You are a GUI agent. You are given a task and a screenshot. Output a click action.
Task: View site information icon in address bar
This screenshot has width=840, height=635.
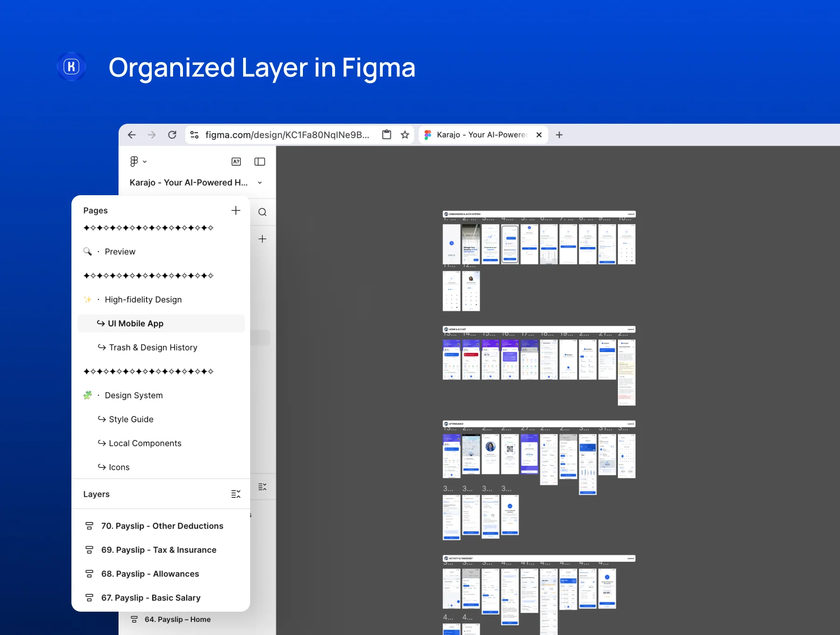195,135
